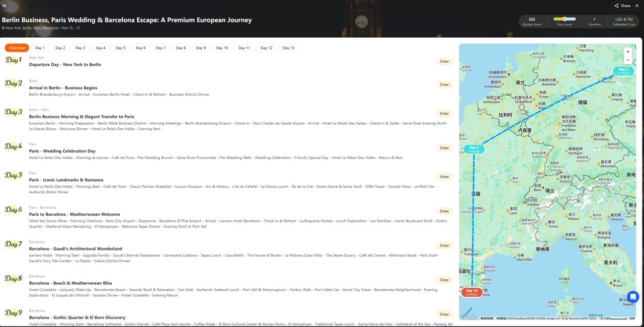This screenshot has width=644, height=327.
Task: Open the Day 7 tab
Action: click(160, 48)
